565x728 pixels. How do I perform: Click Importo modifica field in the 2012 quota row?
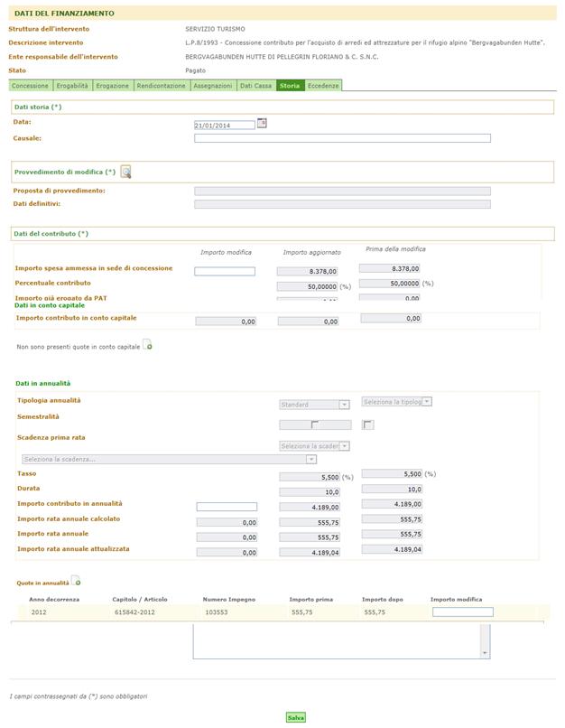pyautogui.click(x=462, y=612)
